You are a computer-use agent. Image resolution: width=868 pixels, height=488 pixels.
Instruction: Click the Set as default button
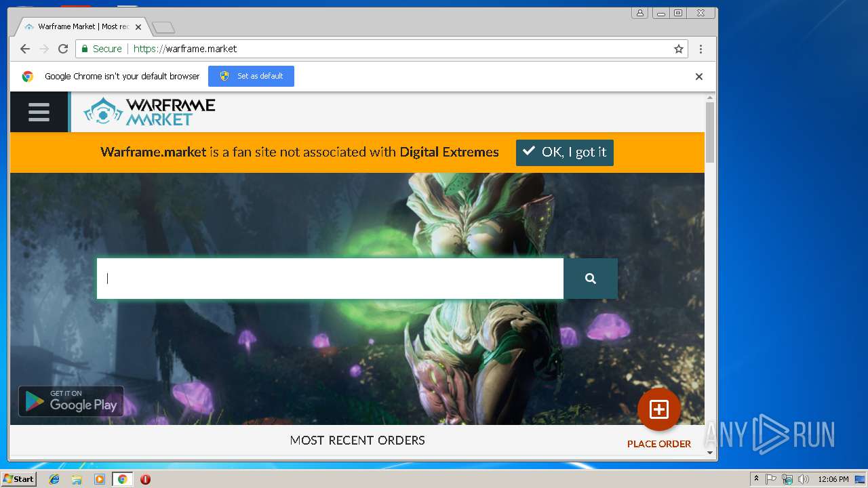tap(251, 76)
